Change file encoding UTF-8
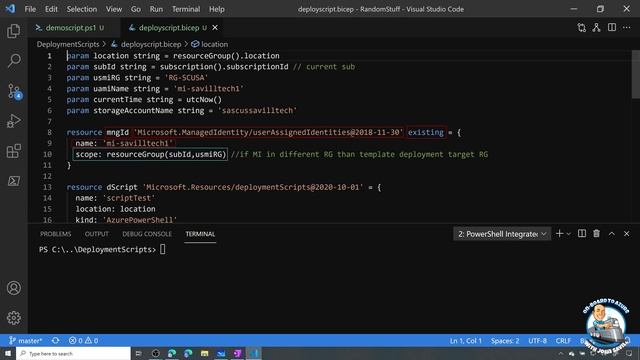The height and width of the screenshot is (360, 640). [x=537, y=340]
